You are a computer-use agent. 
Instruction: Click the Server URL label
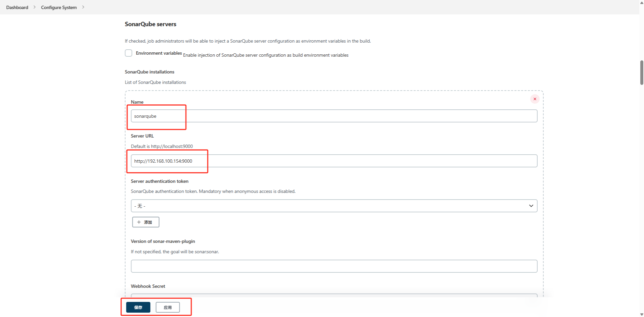(142, 136)
